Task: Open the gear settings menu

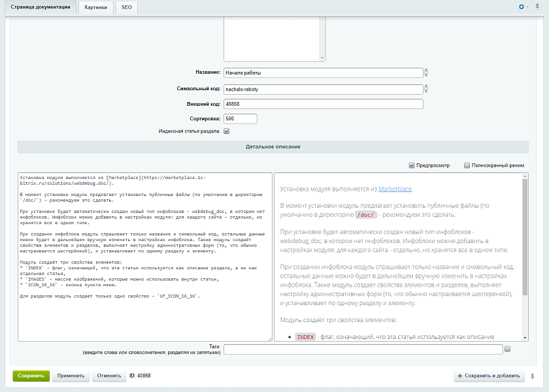Action: tap(522, 7)
